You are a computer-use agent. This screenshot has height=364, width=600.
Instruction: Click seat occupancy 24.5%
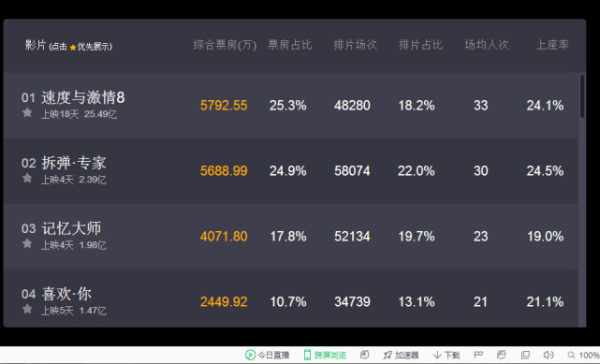pos(545,170)
